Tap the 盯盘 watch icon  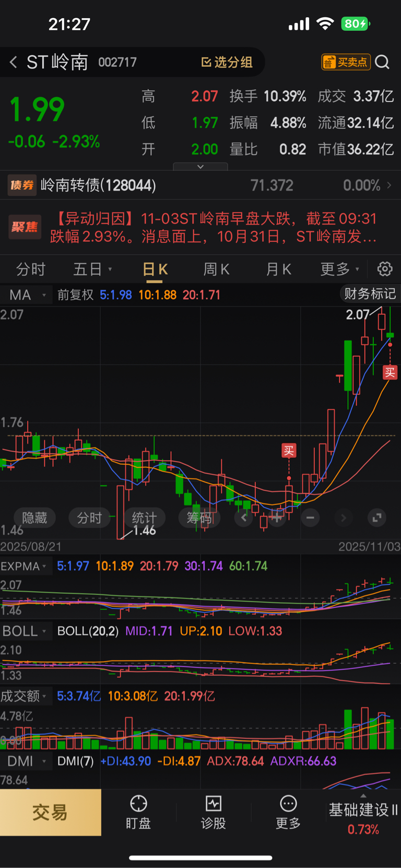tap(138, 803)
